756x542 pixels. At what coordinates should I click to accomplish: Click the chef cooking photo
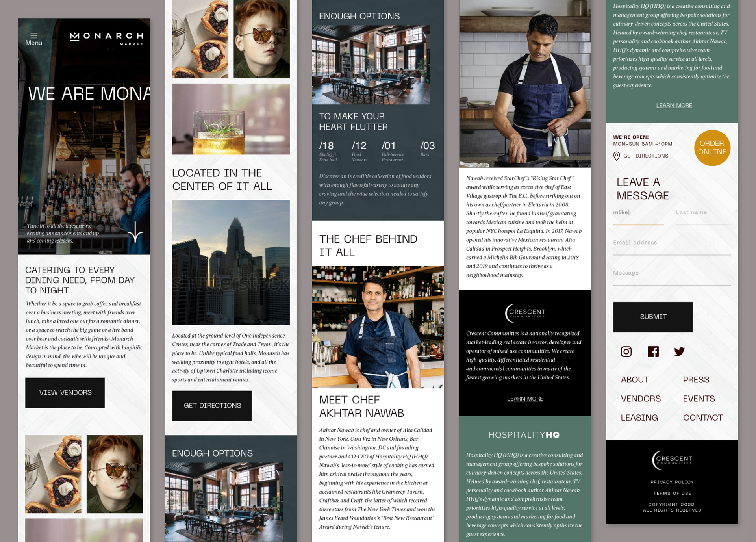(x=525, y=84)
